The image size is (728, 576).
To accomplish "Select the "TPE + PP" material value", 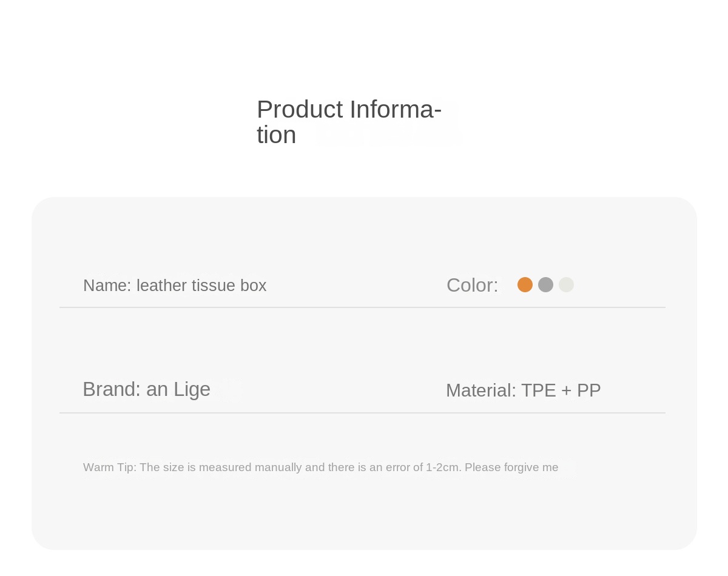I will click(561, 390).
